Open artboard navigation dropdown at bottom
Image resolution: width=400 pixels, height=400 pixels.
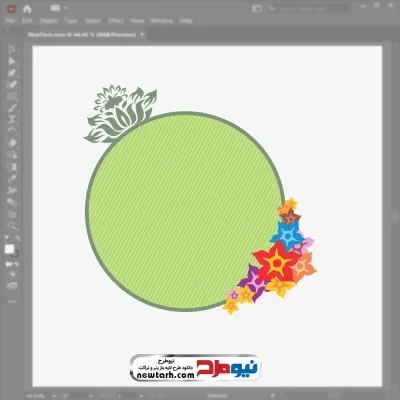coord(142,396)
